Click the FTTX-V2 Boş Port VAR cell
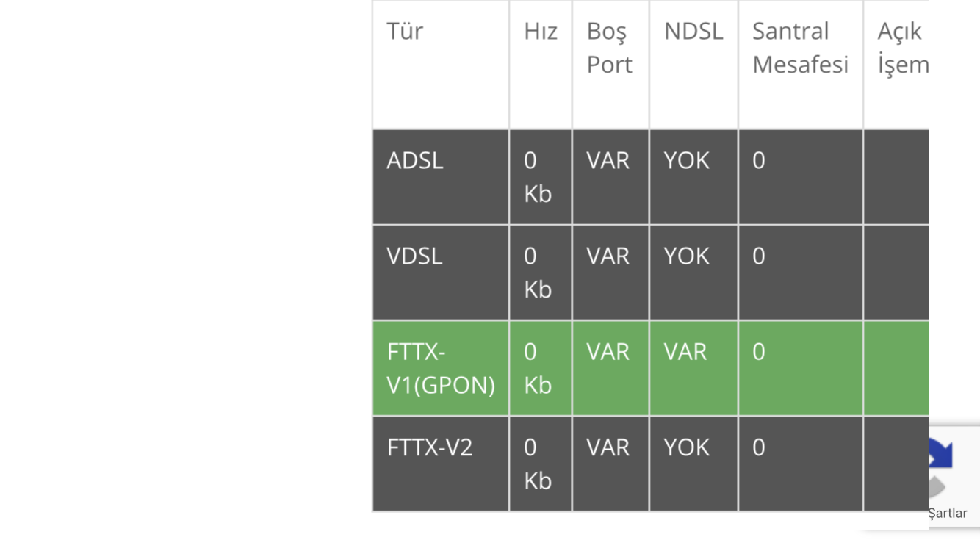Viewport: 980px width, 551px height. pyautogui.click(x=608, y=447)
